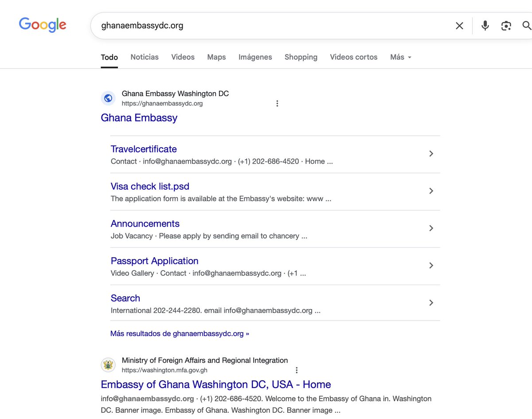Click into the search query field

273,26
